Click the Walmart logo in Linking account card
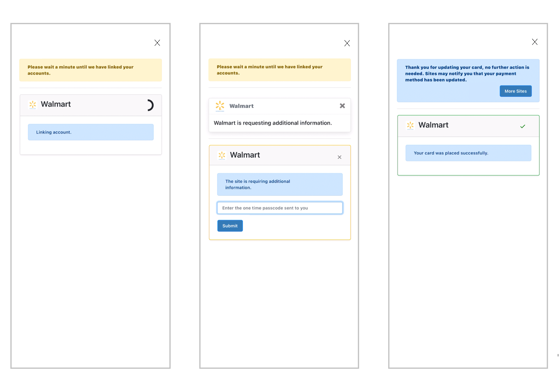 pos(33,105)
